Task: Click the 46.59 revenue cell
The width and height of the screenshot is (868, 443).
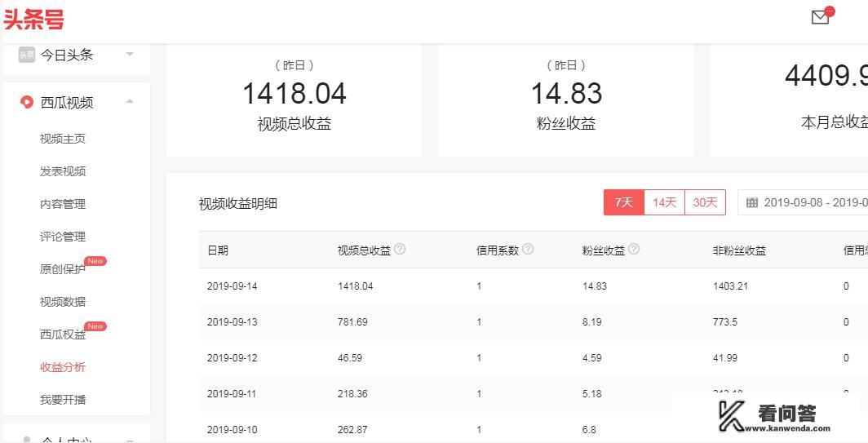Action: [x=350, y=357]
